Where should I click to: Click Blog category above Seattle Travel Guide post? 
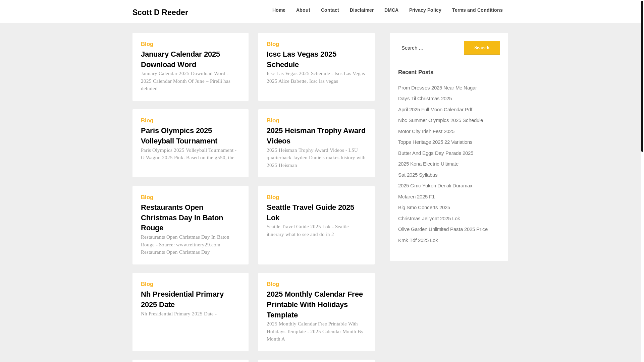tap(273, 197)
